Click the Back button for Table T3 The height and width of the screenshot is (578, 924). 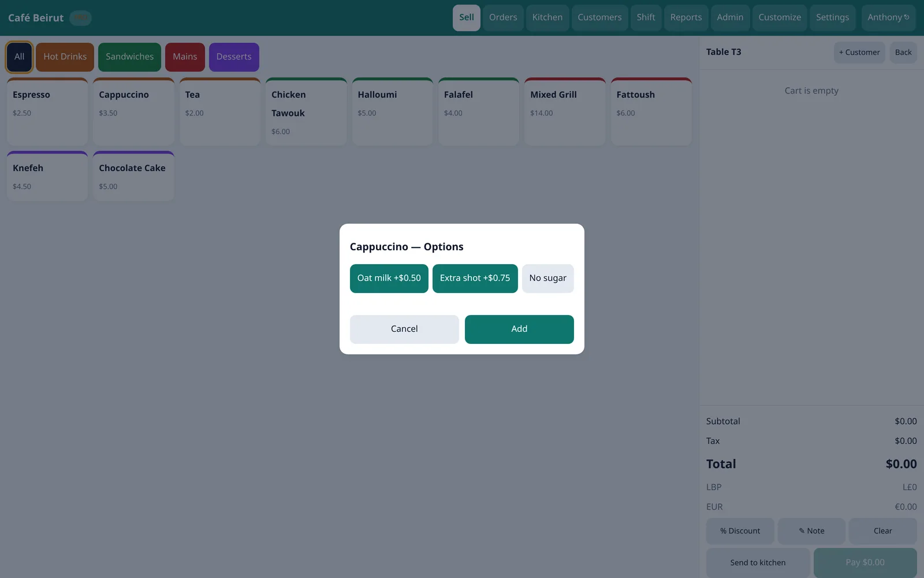(903, 53)
